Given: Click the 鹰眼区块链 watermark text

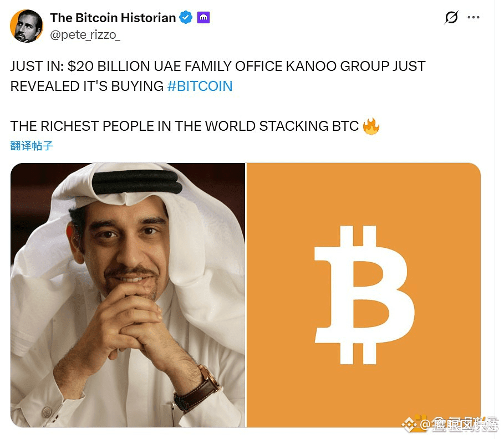Looking at the screenshot, I should click(464, 425).
